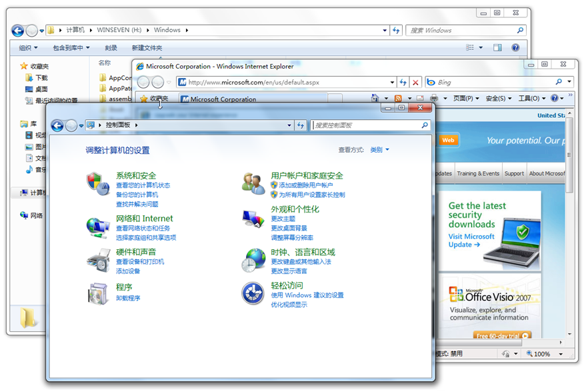588x391 pixels.
Task: Click Internet Explorer horizontal scrollbar
Action: tap(479, 342)
